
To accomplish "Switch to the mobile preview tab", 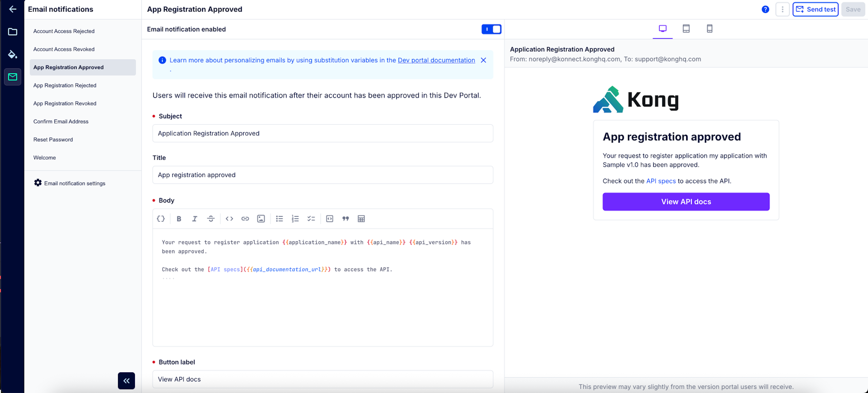I will [x=709, y=28].
